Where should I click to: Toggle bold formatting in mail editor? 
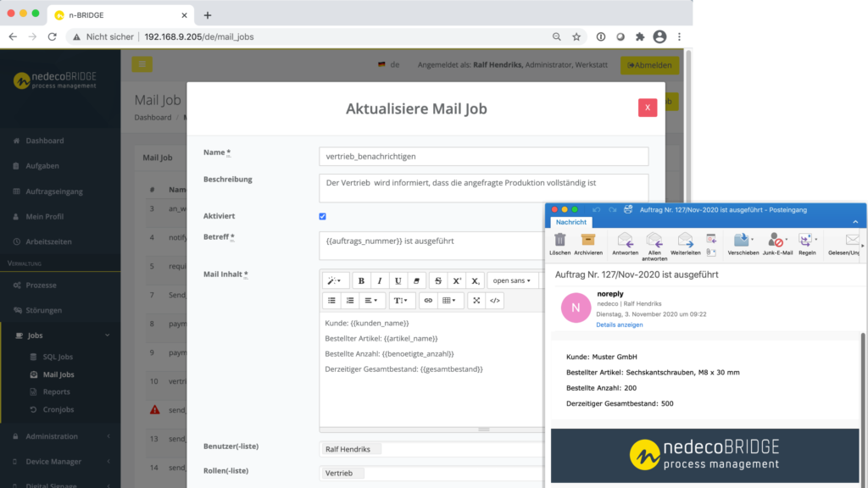click(x=362, y=280)
